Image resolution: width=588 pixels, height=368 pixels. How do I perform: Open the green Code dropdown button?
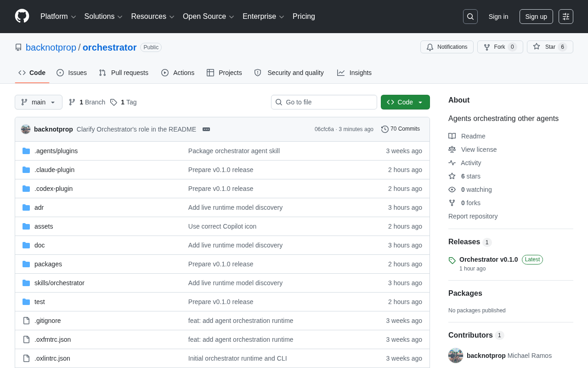click(x=405, y=102)
